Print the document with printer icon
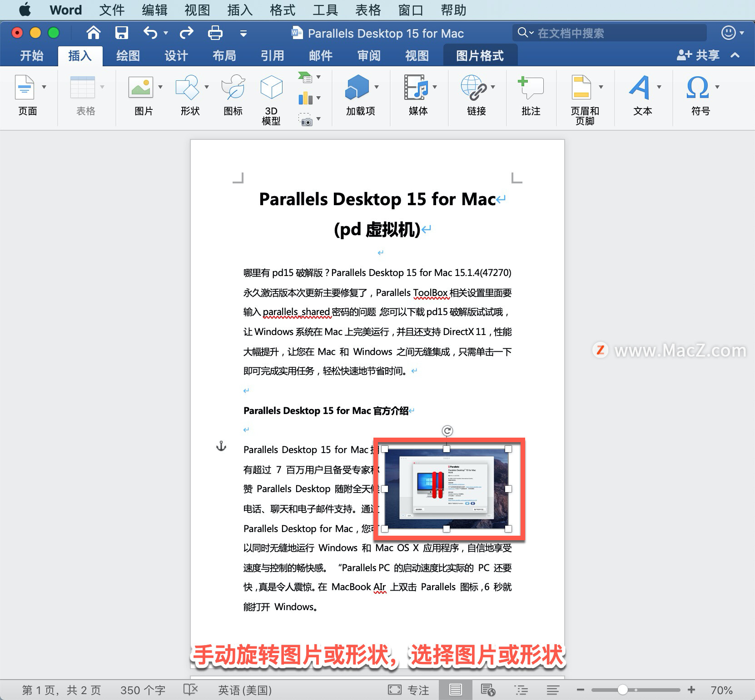Viewport: 755px width, 700px height. pos(215,33)
